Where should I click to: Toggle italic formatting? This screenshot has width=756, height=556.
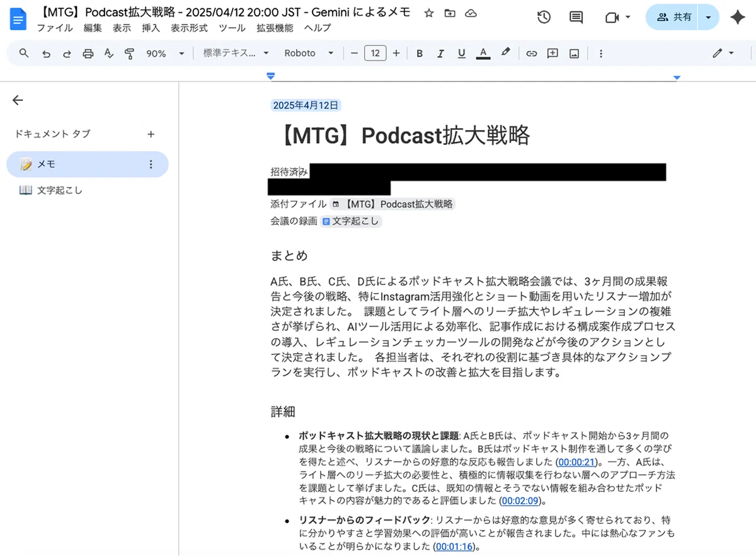(x=440, y=54)
